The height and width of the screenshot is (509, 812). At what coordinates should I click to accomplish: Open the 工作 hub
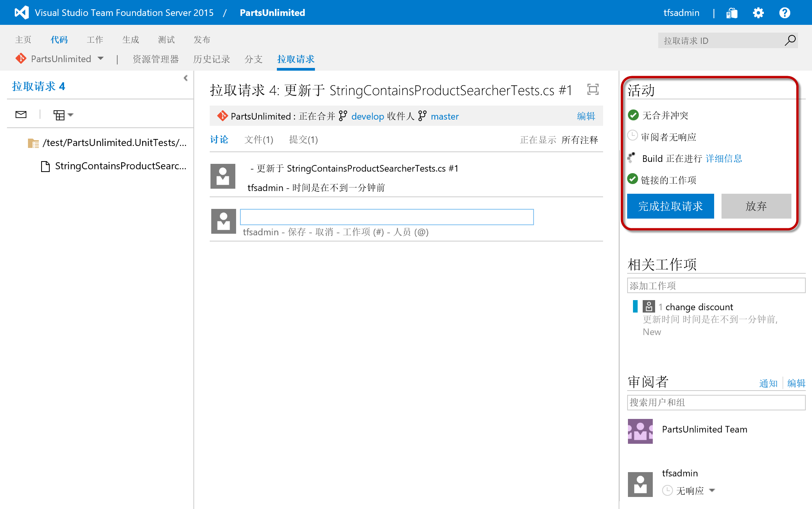click(95, 40)
